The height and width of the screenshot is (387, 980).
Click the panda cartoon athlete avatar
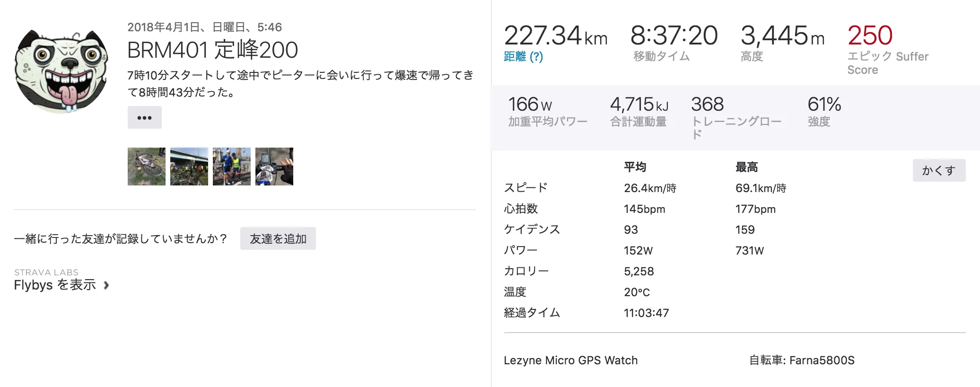61,71
